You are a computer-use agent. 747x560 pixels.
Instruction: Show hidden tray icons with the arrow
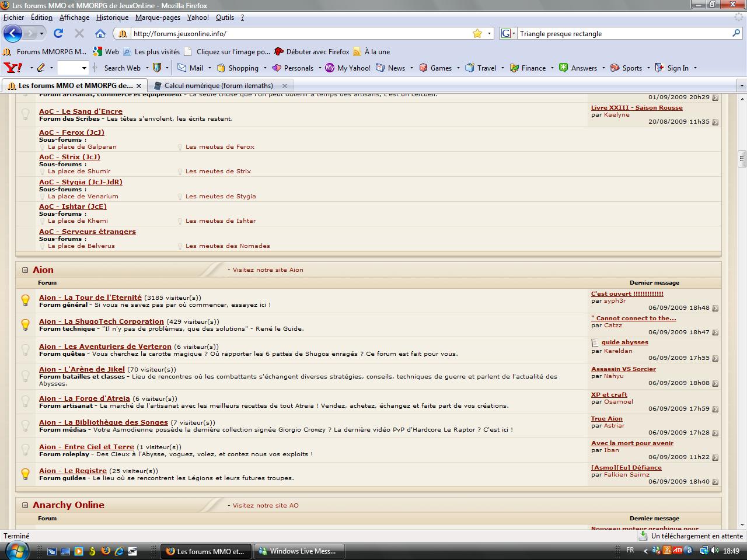click(645, 551)
